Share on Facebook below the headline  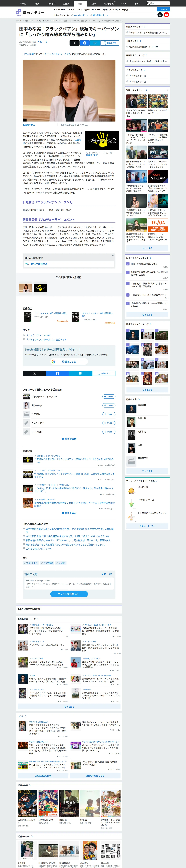click(x=84, y=43)
